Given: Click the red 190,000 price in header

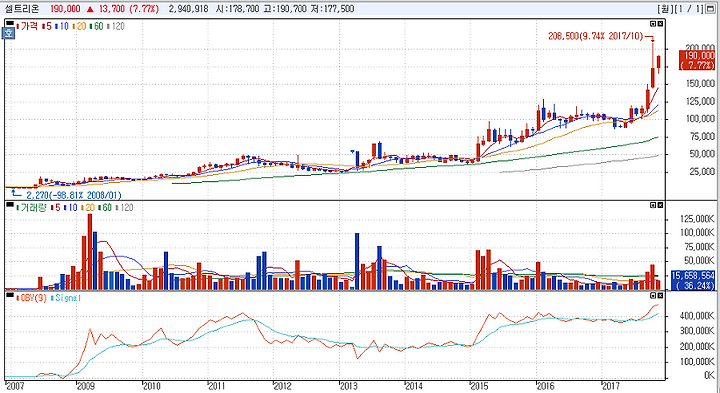Looking at the screenshot, I should pyautogui.click(x=65, y=9).
